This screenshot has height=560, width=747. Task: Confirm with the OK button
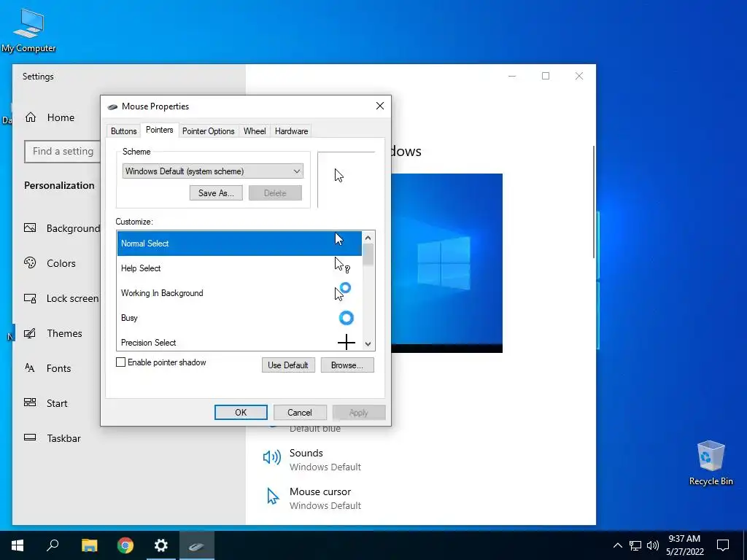(x=241, y=413)
